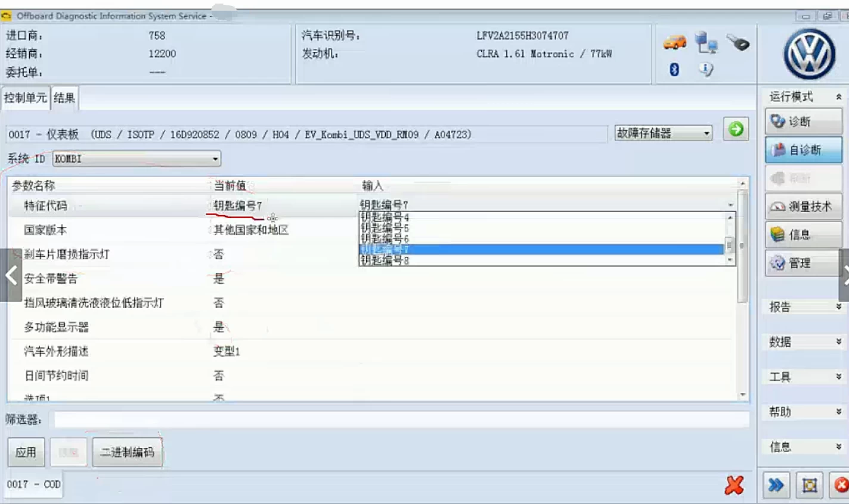Click the network computers connection icon
Viewport: 849px width, 504px height.
tap(707, 42)
